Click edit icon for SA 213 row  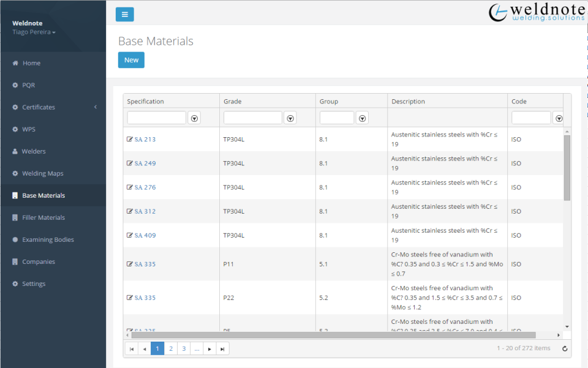pos(129,139)
